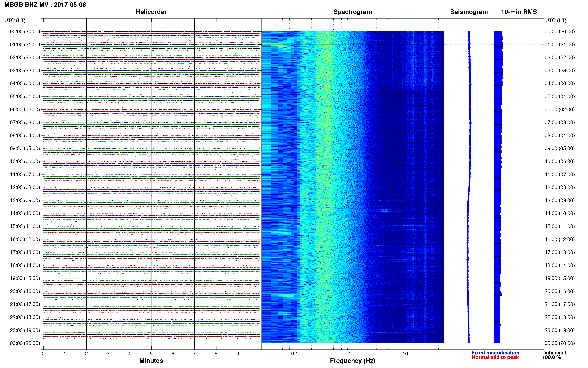
Task: Click the '100.0 %' availability value
Action: [551, 357]
